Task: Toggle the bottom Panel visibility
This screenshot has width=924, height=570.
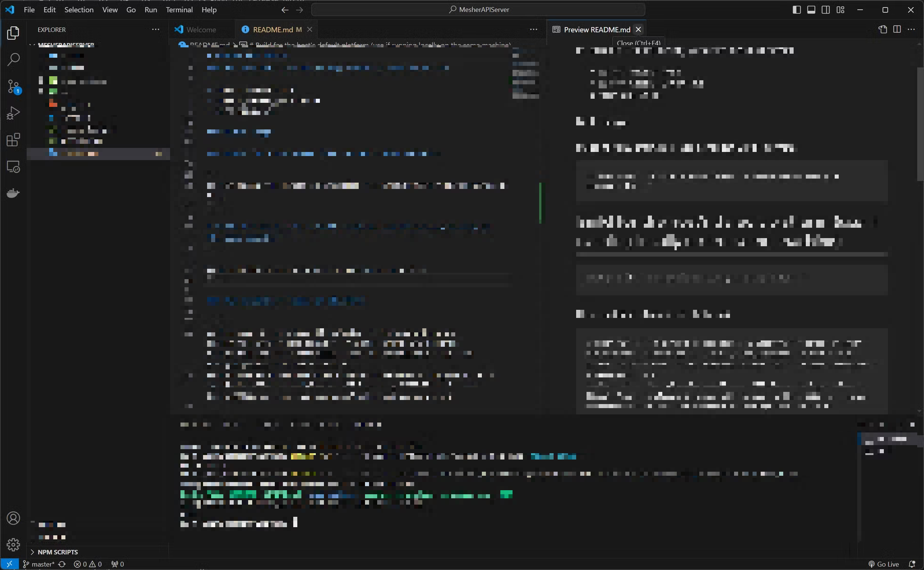Action: click(x=811, y=9)
